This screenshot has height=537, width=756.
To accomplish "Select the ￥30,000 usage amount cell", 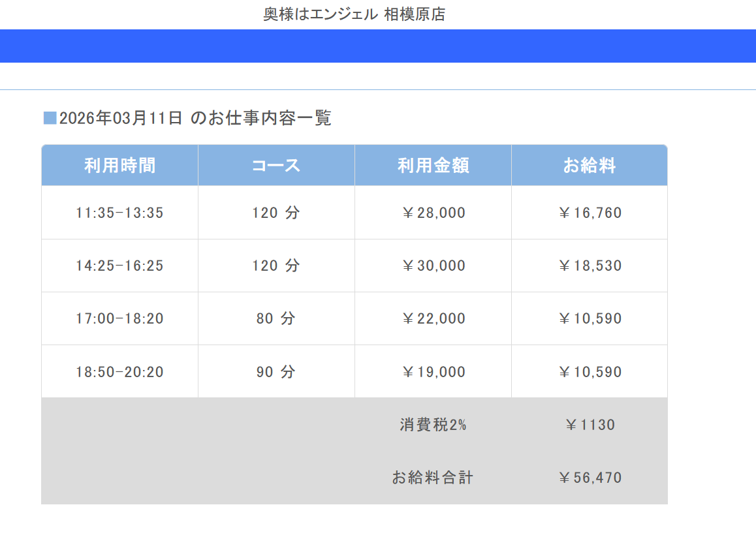I will click(x=433, y=266).
